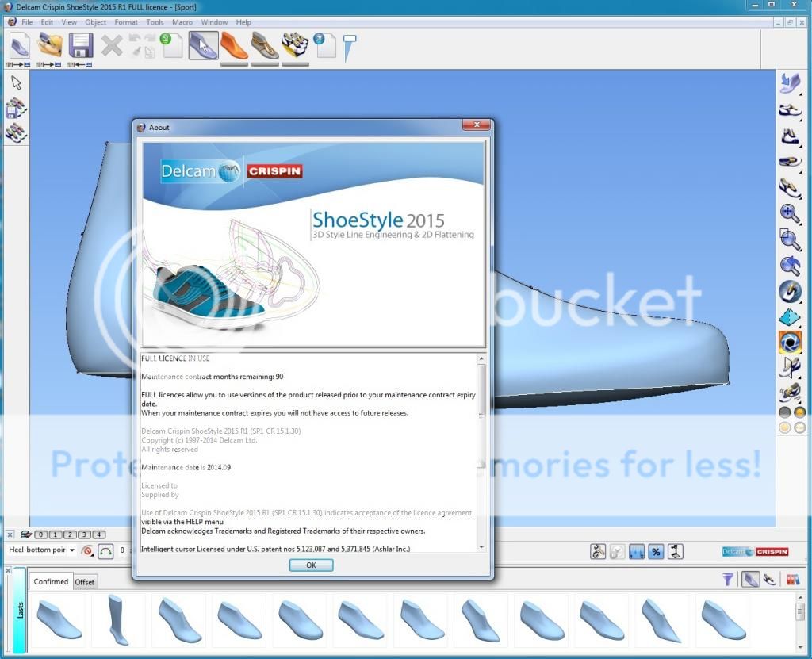
Task: Click the zoom to window magnifier icon
Action: (789, 239)
